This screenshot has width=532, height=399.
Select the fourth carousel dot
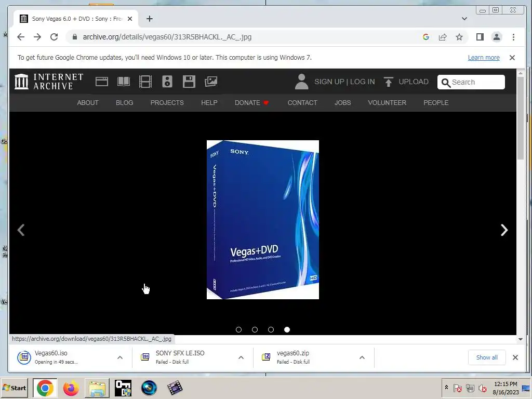(x=287, y=329)
